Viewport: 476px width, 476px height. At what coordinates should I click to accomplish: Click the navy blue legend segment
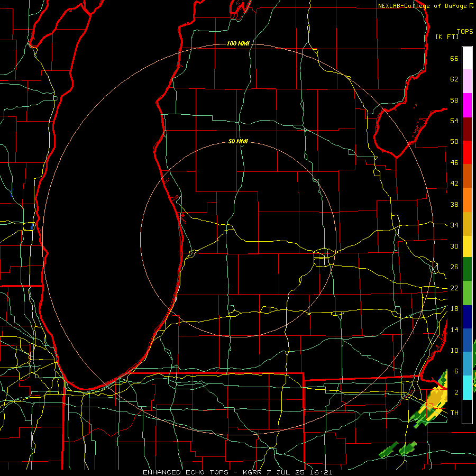(467, 317)
